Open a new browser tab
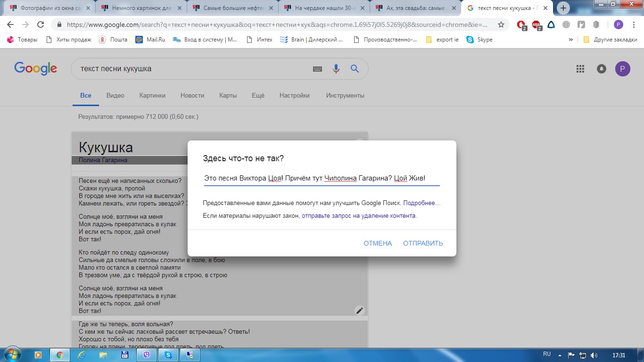 click(x=563, y=8)
